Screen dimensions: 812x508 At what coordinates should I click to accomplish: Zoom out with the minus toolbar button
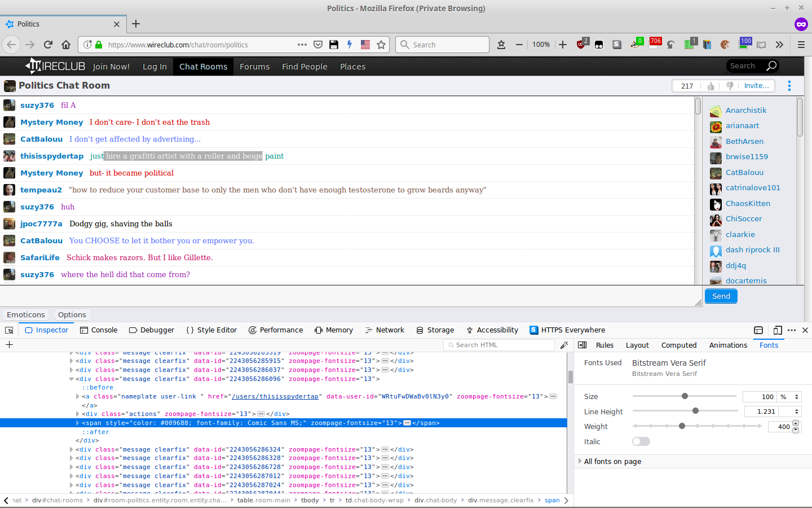(x=519, y=45)
